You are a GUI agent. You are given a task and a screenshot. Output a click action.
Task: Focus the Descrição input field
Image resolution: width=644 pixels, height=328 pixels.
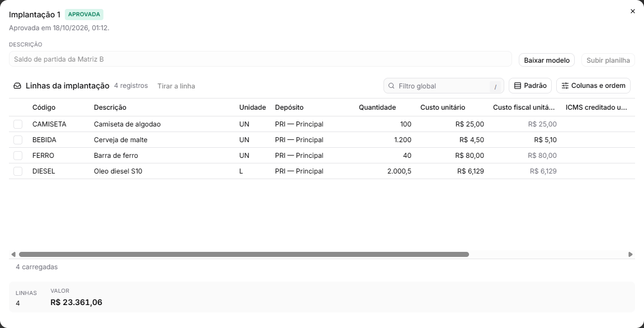click(x=261, y=59)
